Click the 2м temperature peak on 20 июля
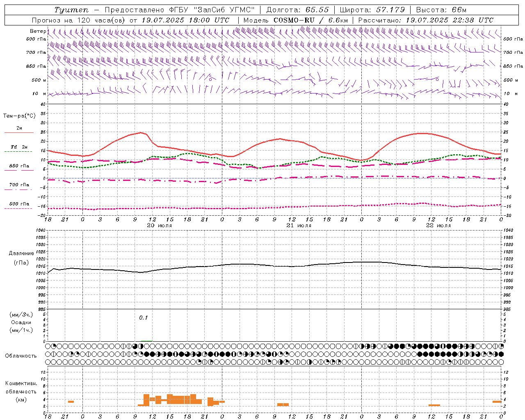 pyautogui.click(x=141, y=132)
